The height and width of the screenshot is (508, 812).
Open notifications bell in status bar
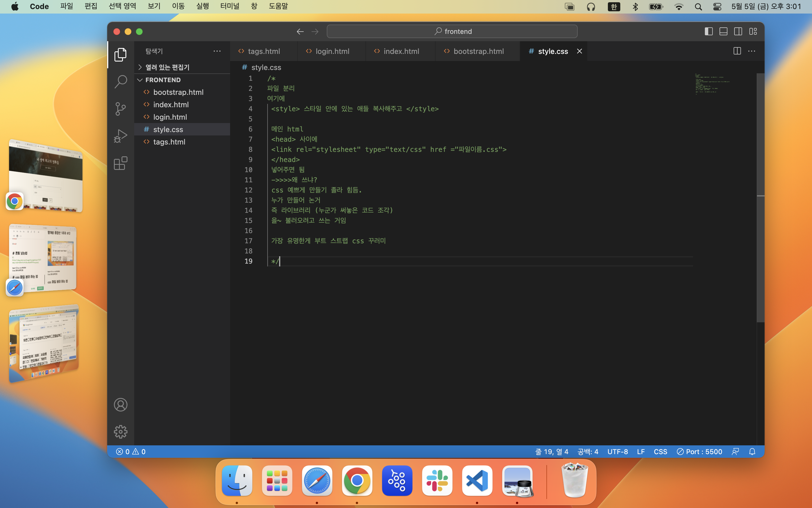click(752, 452)
